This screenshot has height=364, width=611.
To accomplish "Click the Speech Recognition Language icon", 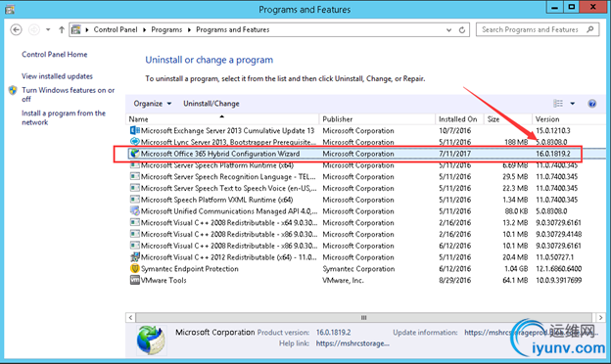I will 134,177.
